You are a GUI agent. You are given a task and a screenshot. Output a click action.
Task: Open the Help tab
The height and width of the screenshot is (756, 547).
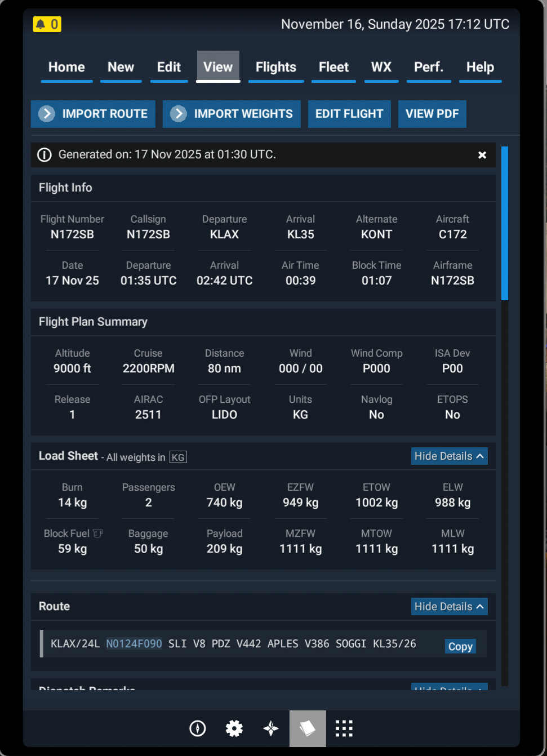pos(480,67)
